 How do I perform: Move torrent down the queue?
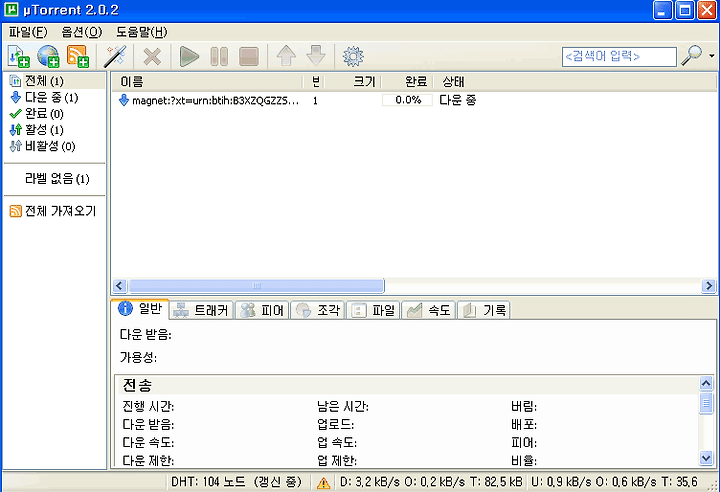(316, 56)
